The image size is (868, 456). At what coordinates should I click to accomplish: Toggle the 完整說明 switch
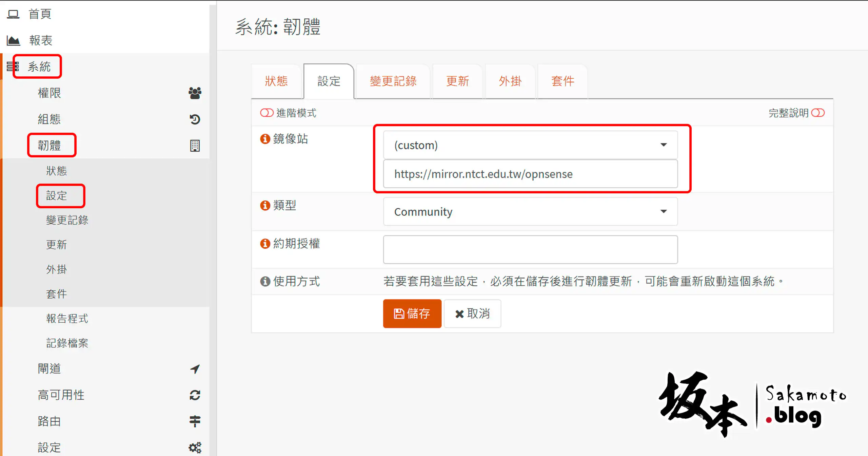[819, 113]
